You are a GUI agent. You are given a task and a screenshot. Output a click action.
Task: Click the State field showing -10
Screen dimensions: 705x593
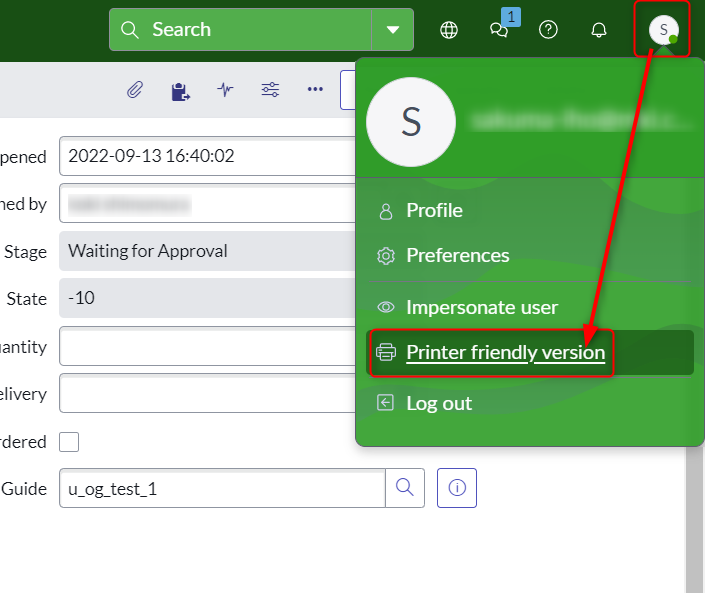click(207, 298)
